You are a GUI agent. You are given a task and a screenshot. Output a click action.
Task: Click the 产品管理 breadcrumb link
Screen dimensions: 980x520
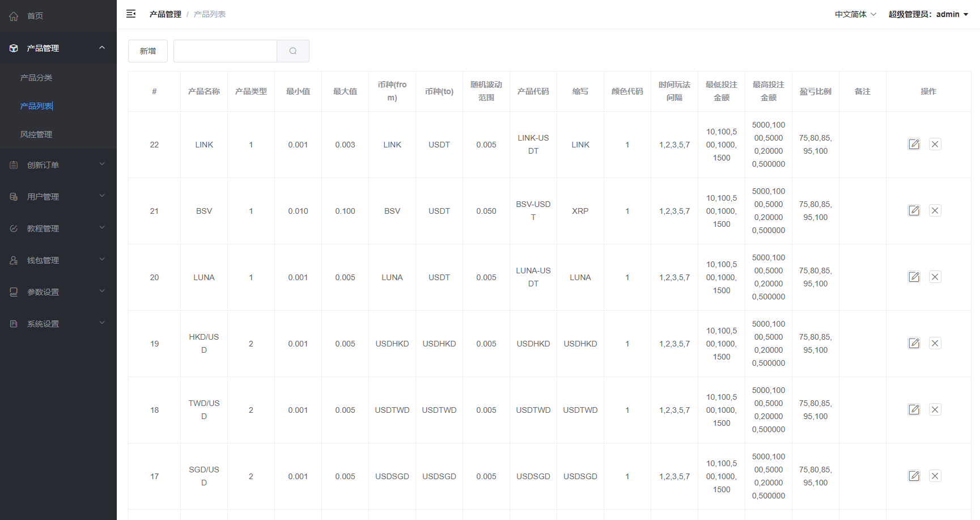tap(165, 14)
